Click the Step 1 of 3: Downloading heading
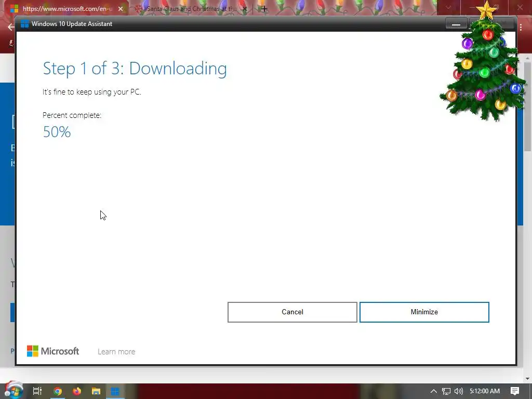This screenshot has width=532, height=399. [135, 68]
